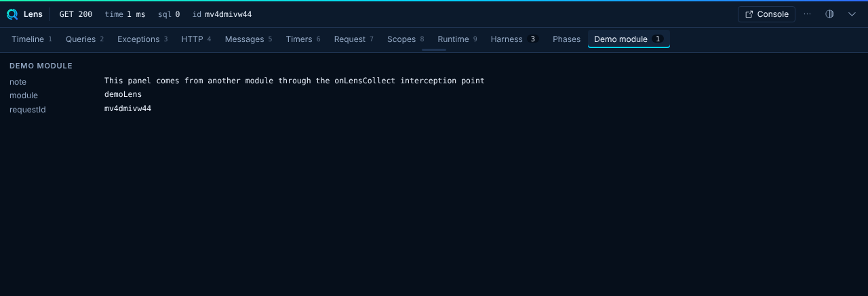868x296 pixels.
Task: Go to the Timers tab
Action: (x=303, y=39)
